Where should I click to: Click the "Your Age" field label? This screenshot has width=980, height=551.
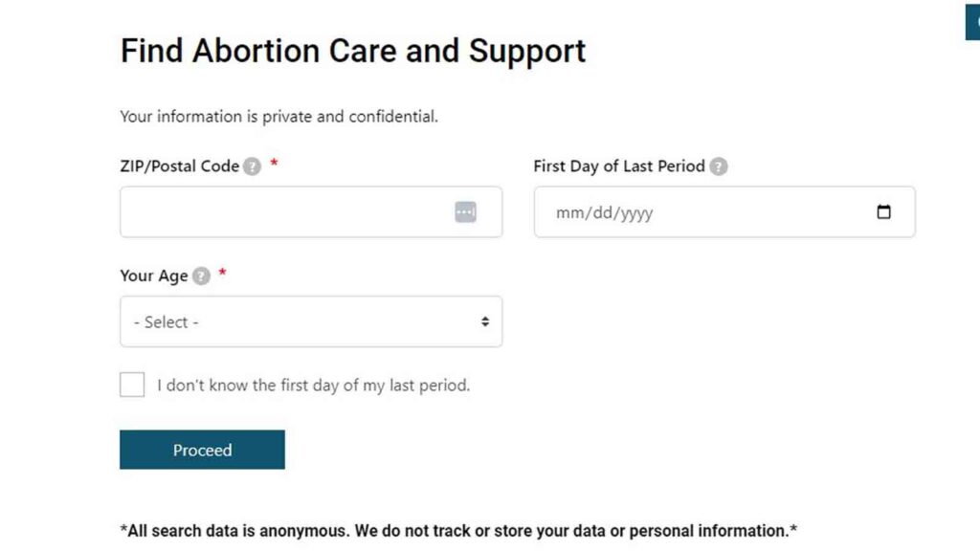(153, 275)
